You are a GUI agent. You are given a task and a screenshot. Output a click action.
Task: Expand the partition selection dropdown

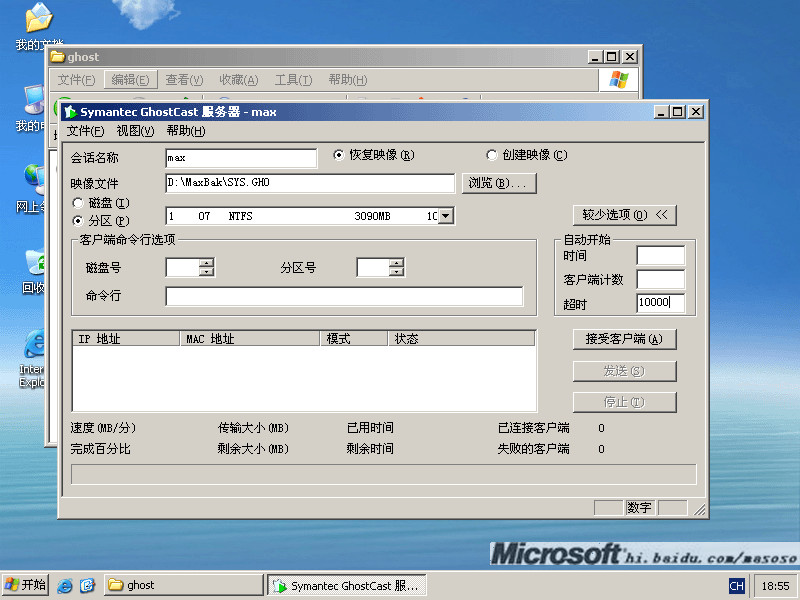(446, 216)
